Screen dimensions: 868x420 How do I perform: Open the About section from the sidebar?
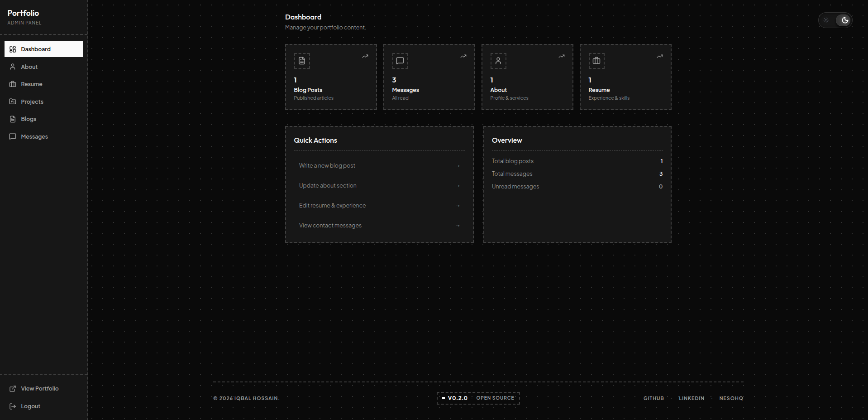29,67
